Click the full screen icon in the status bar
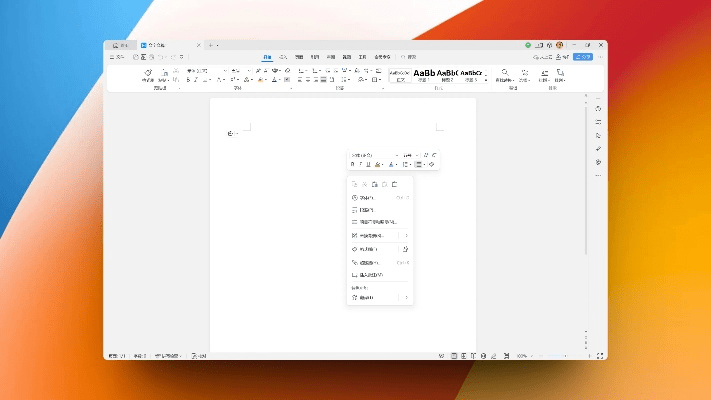This screenshot has width=711, height=400. click(x=600, y=356)
